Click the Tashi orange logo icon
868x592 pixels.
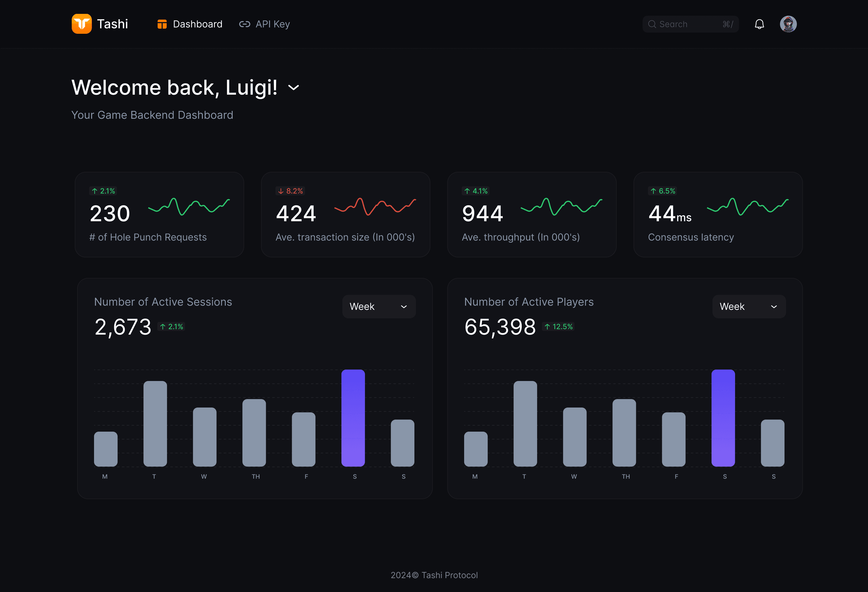(x=81, y=24)
